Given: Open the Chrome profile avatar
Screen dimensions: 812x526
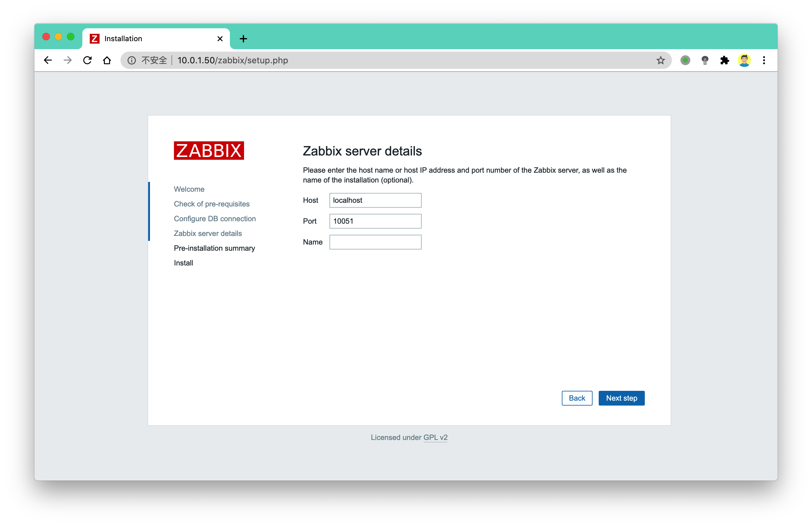Looking at the screenshot, I should (x=744, y=61).
